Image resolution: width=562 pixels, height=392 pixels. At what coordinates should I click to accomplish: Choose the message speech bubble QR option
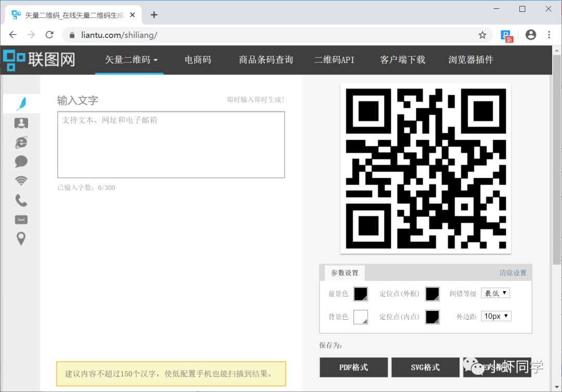21,161
